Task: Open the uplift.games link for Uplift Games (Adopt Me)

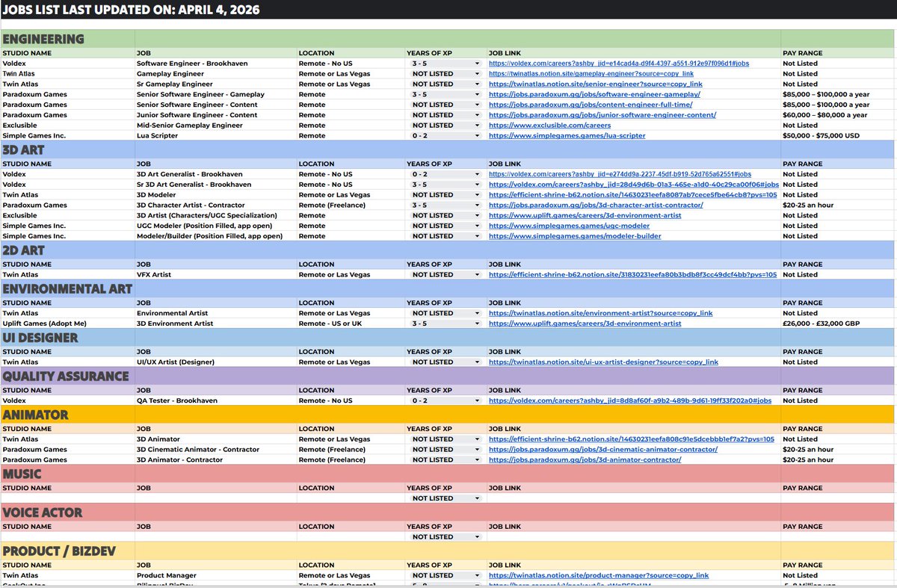Action: click(585, 324)
